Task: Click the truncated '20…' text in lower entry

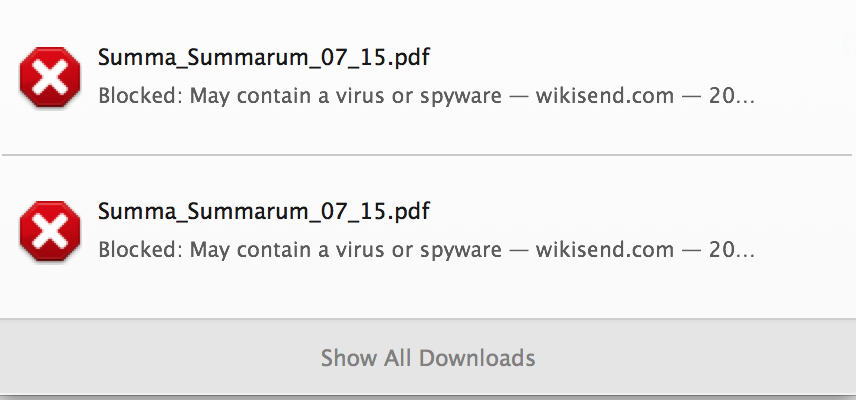Action: tap(732, 250)
